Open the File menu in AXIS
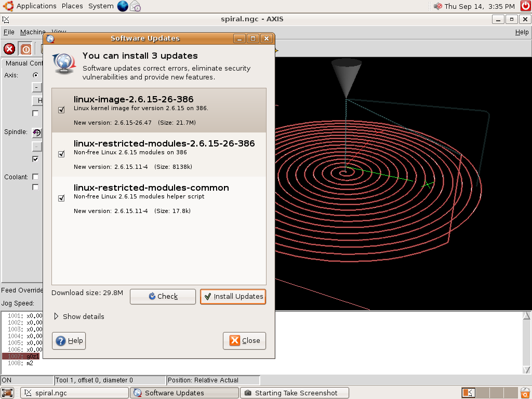 coord(9,32)
